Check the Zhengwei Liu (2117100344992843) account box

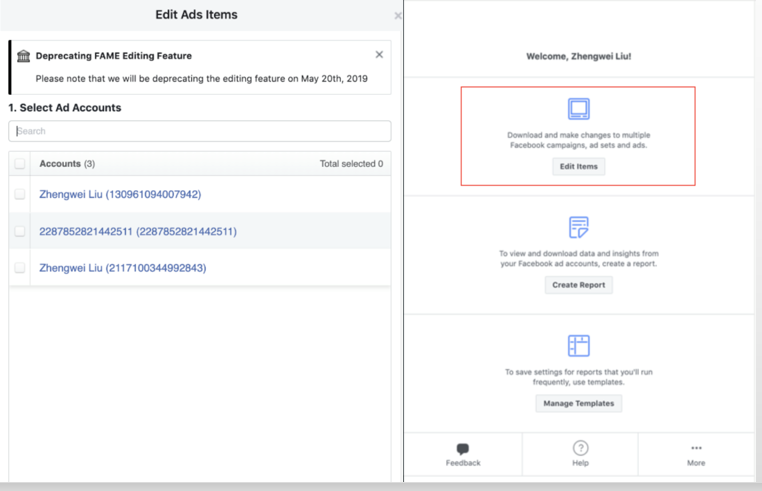point(19,268)
